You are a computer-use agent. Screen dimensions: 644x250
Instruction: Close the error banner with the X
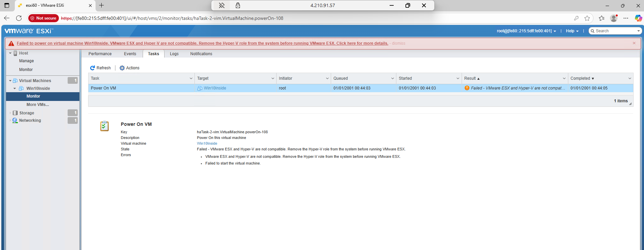pyautogui.click(x=634, y=43)
